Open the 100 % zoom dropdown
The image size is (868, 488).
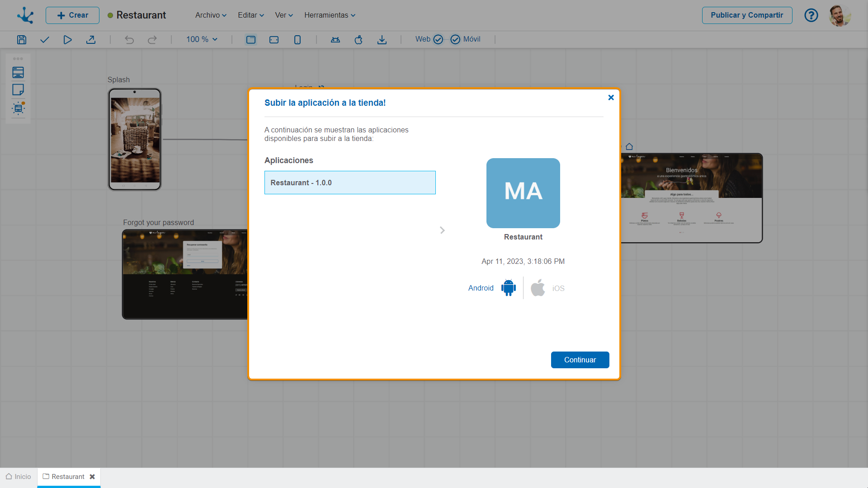(x=202, y=39)
